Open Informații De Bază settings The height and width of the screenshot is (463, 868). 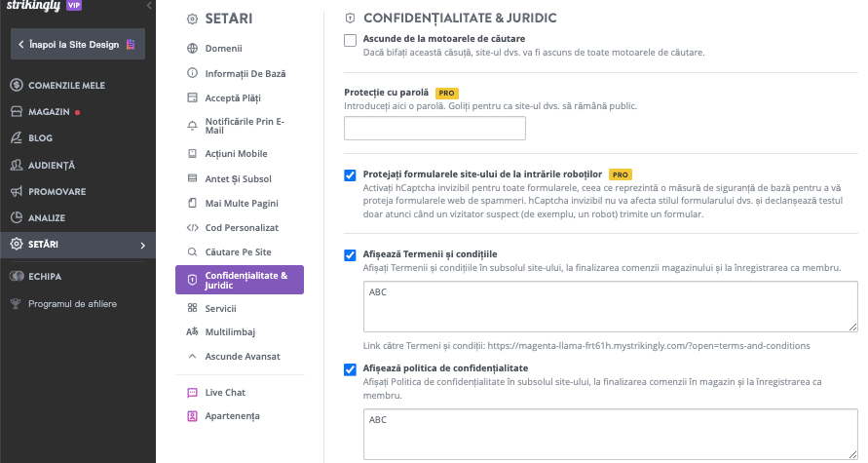pos(245,74)
